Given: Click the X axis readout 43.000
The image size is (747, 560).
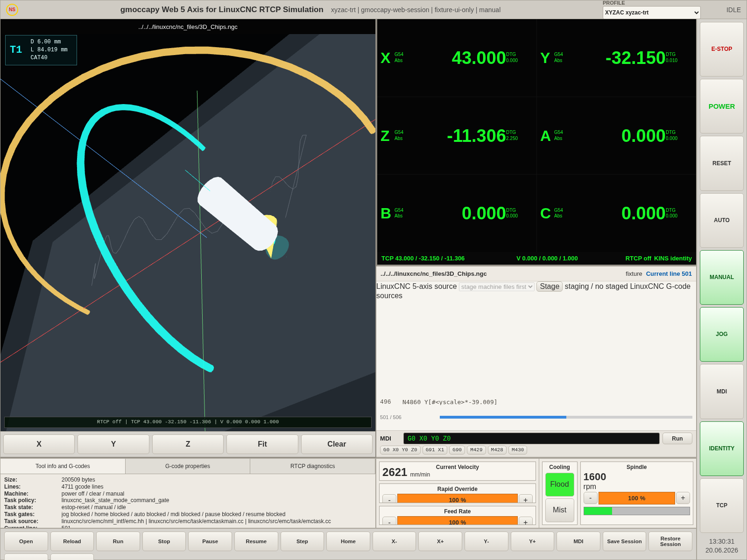Looking at the screenshot, I should (479, 58).
